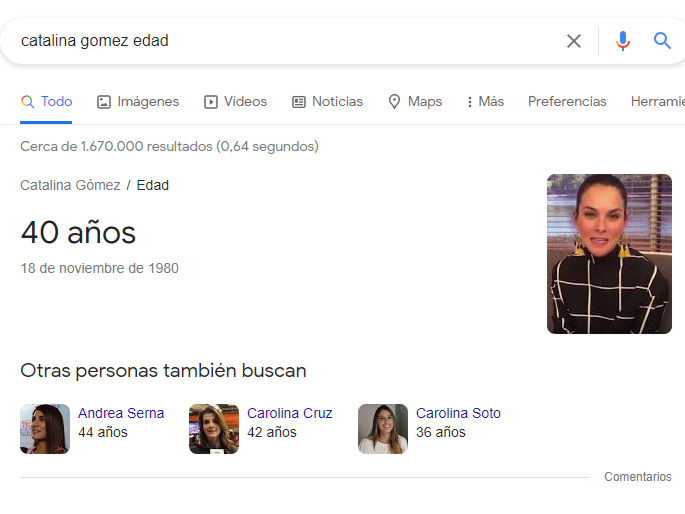The height and width of the screenshot is (514, 685).
Task: Go to the Noticias tab
Action: tap(328, 101)
